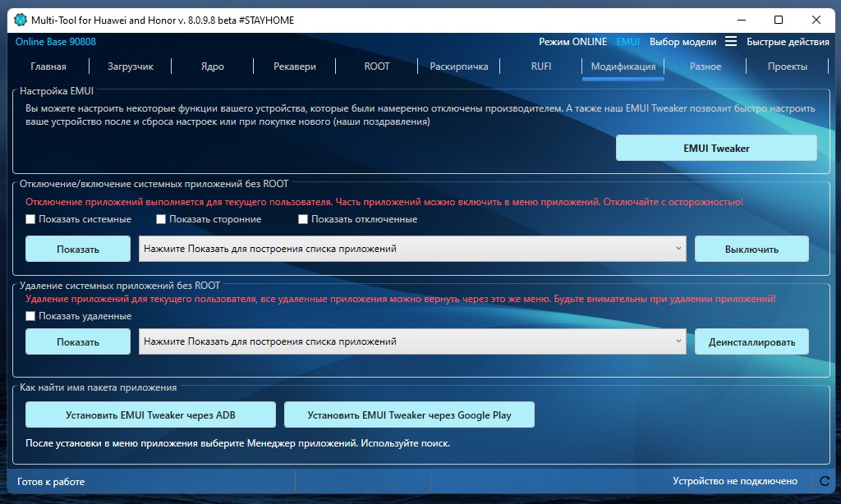Go to the Раскирпичка tab
Screen dimensions: 841x504
[458, 66]
